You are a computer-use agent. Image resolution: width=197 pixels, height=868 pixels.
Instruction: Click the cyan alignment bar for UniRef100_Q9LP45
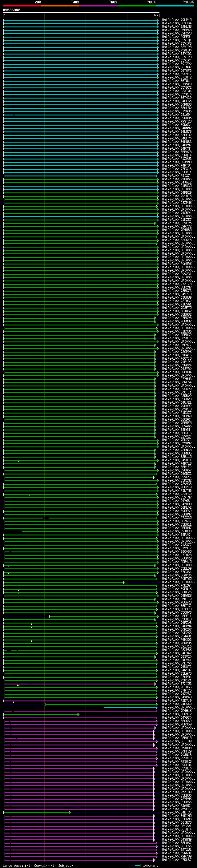click(81, 20)
